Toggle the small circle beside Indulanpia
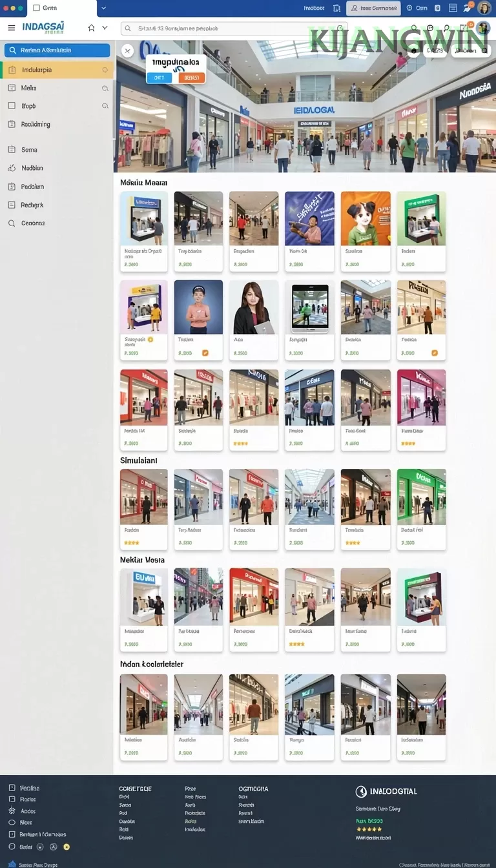This screenshot has height=868, width=496. click(x=105, y=70)
